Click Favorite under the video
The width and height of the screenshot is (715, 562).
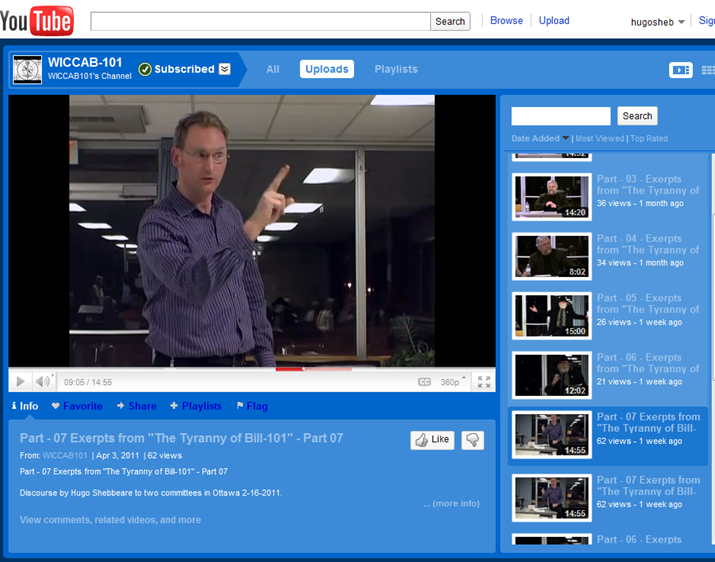77,406
